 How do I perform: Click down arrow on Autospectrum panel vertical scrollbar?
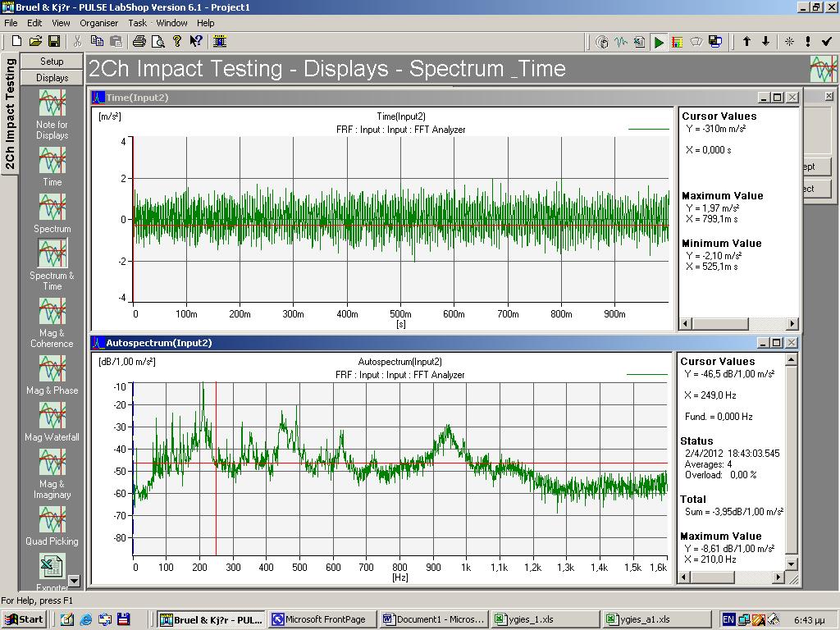pyautogui.click(x=791, y=564)
